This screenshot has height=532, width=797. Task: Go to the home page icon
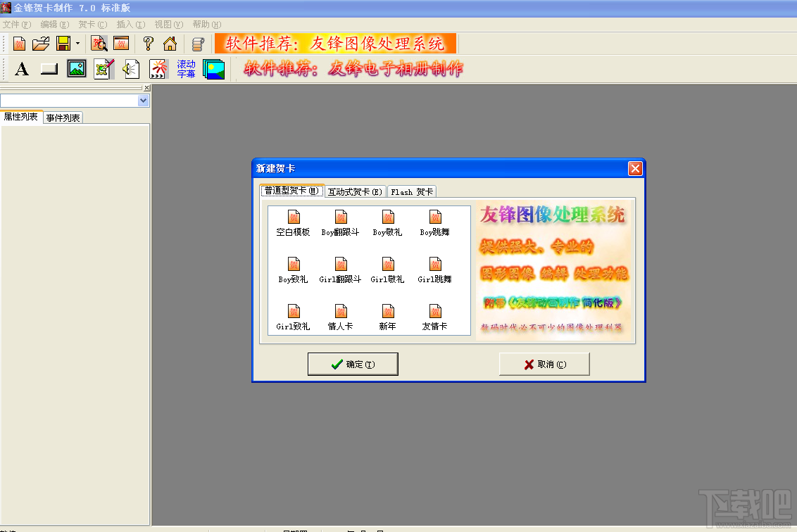pyautogui.click(x=170, y=44)
